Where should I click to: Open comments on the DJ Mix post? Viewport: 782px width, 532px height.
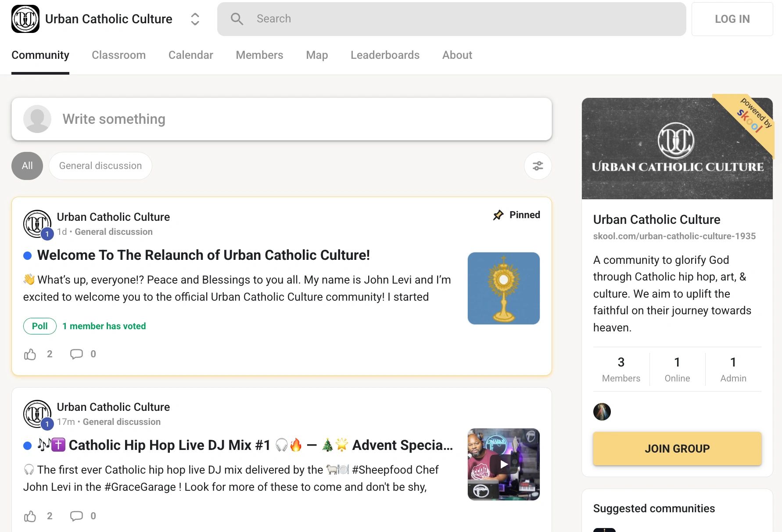76,516
